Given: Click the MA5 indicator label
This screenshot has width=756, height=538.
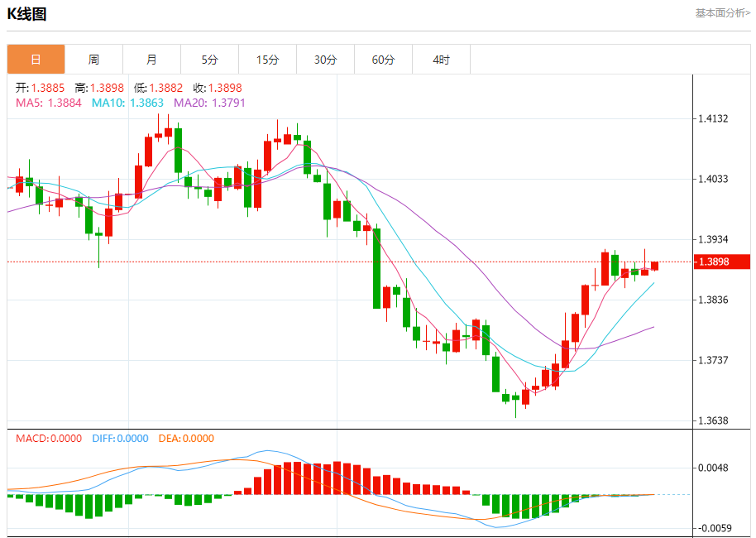Looking at the screenshot, I should coord(49,103).
